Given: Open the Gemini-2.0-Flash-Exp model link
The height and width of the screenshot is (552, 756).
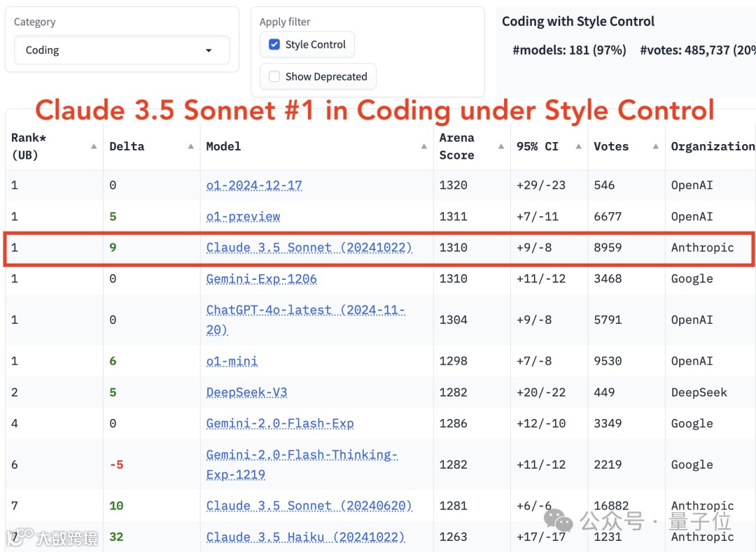Looking at the screenshot, I should coord(279,423).
